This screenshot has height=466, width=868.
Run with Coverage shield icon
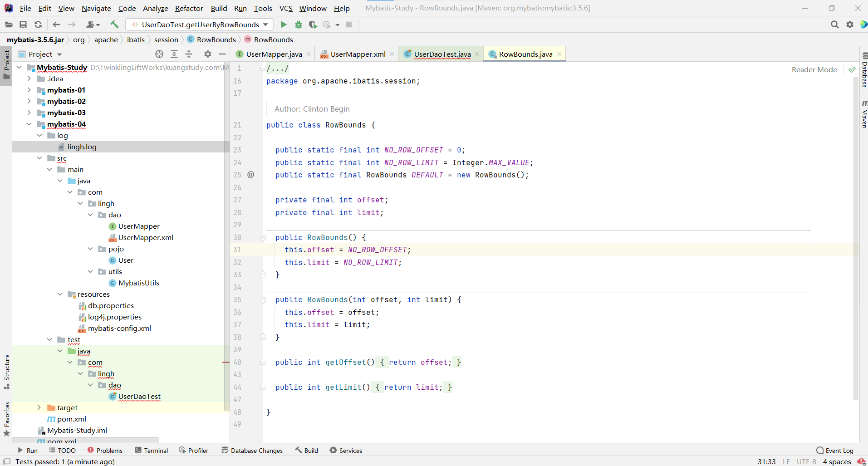313,25
